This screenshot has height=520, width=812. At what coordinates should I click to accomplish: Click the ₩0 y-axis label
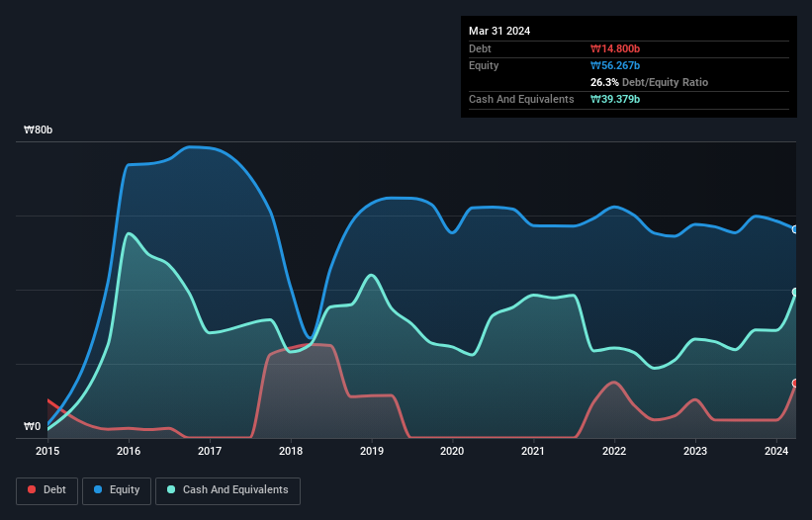click(x=32, y=426)
